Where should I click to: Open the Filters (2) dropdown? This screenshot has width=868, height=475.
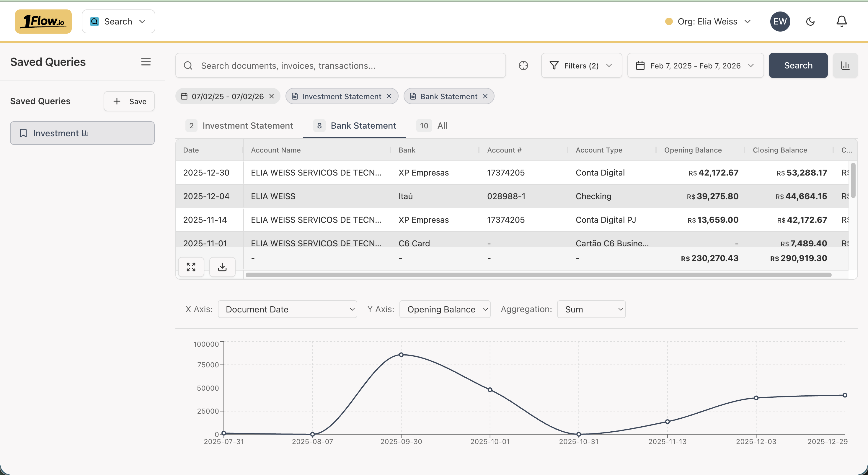coord(581,65)
